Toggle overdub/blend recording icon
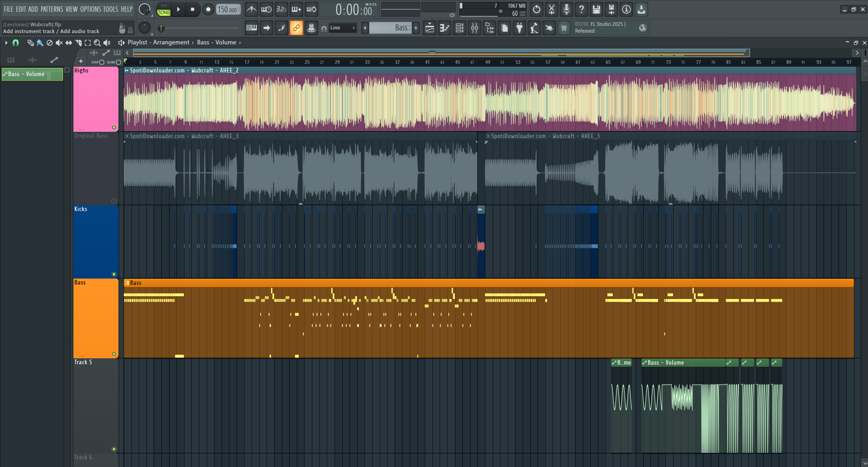Screen dimensions: 868x467 click(296, 9)
